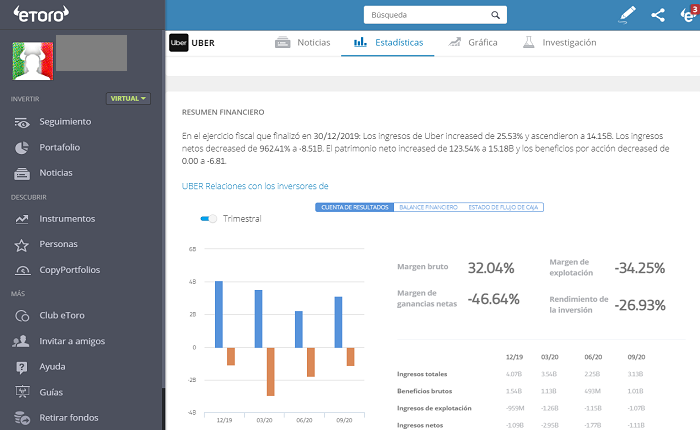Select the Estado de Flujo de Caja tab
Screen dimensions: 700x430
point(503,207)
